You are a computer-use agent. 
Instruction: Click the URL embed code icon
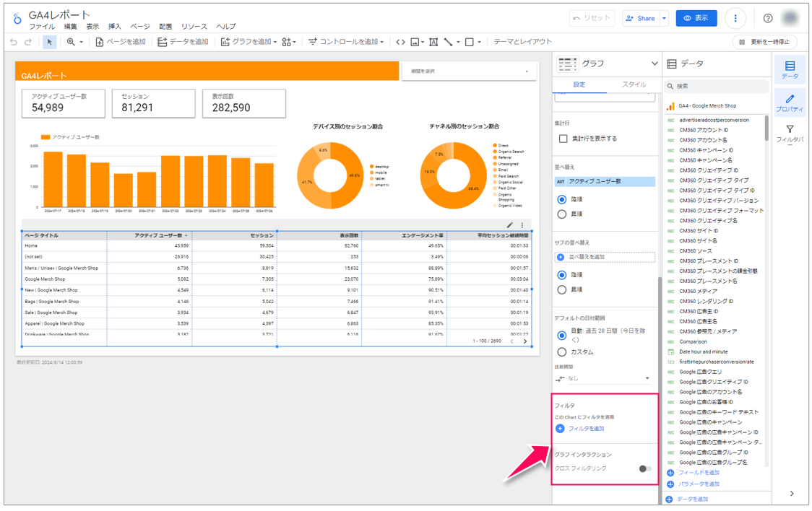coord(400,42)
